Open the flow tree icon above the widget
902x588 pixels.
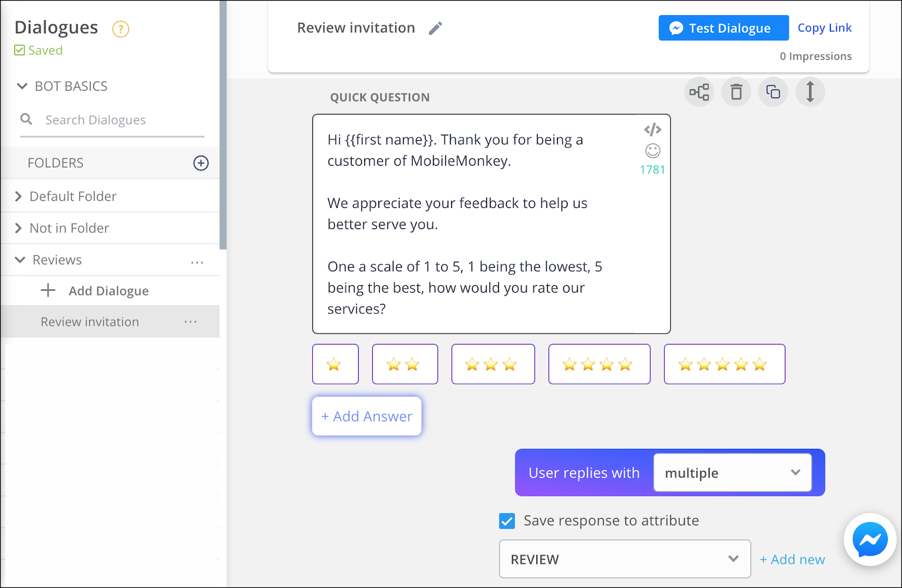tap(699, 92)
